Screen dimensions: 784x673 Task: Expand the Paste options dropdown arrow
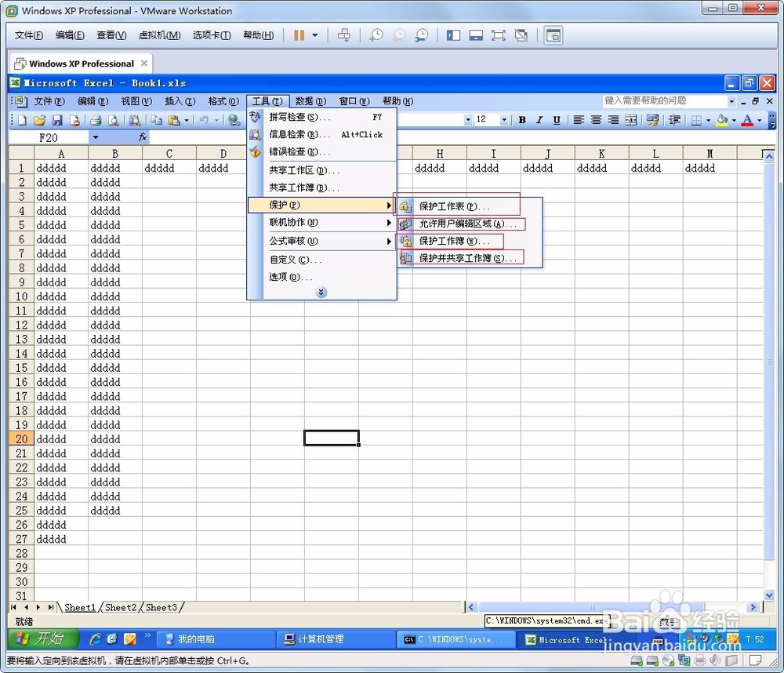tap(187, 120)
